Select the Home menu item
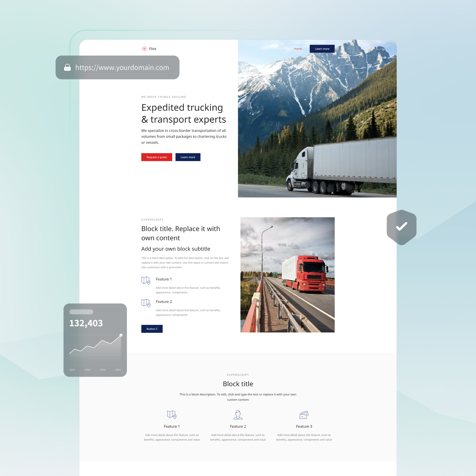 298,49
